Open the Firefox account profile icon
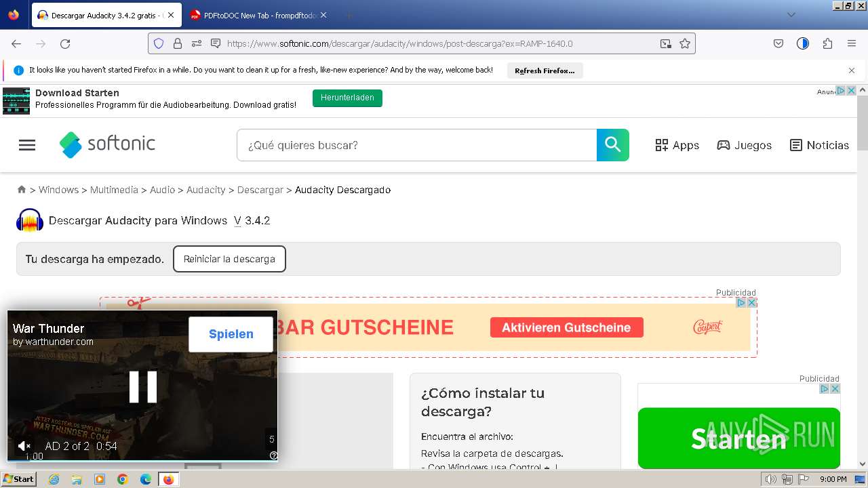The image size is (868, 488). pos(803,43)
